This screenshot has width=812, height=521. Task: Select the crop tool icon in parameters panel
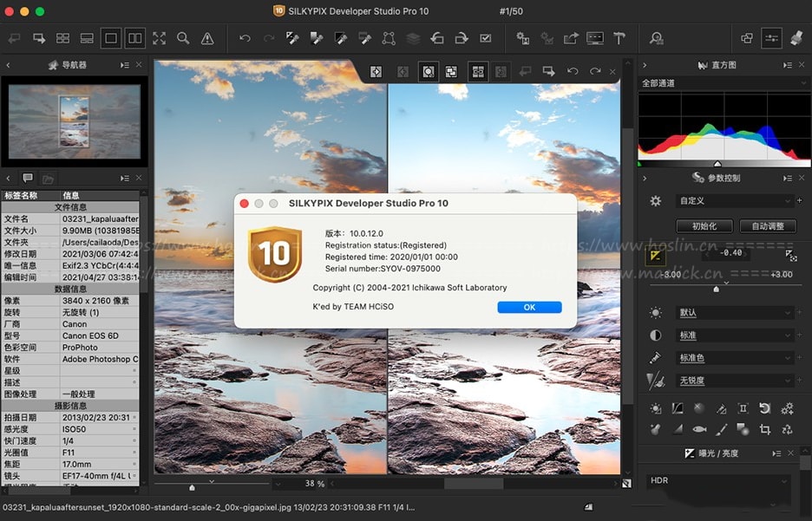coord(765,429)
